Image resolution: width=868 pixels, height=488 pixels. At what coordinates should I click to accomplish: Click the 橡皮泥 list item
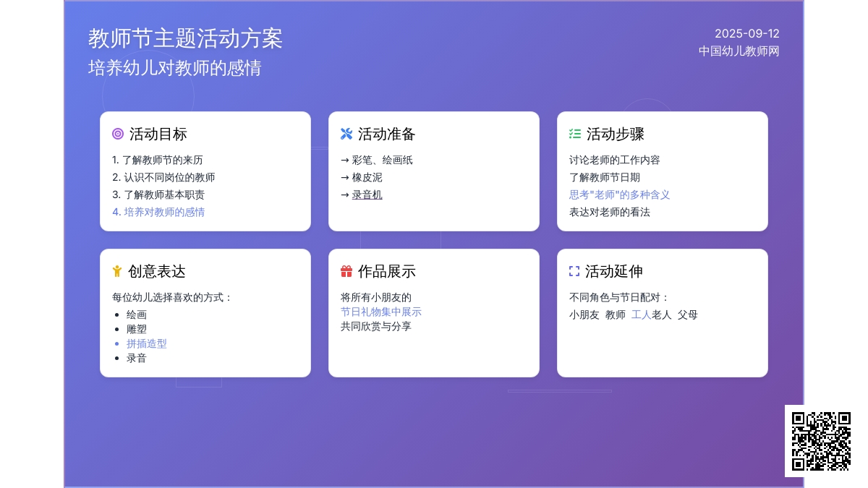(367, 177)
